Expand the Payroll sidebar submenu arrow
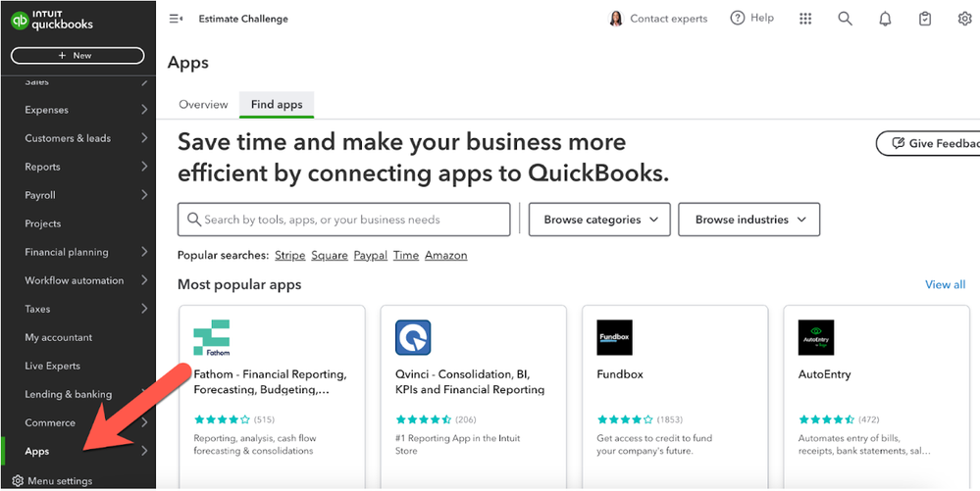This screenshot has height=491, width=980. pyautogui.click(x=144, y=195)
